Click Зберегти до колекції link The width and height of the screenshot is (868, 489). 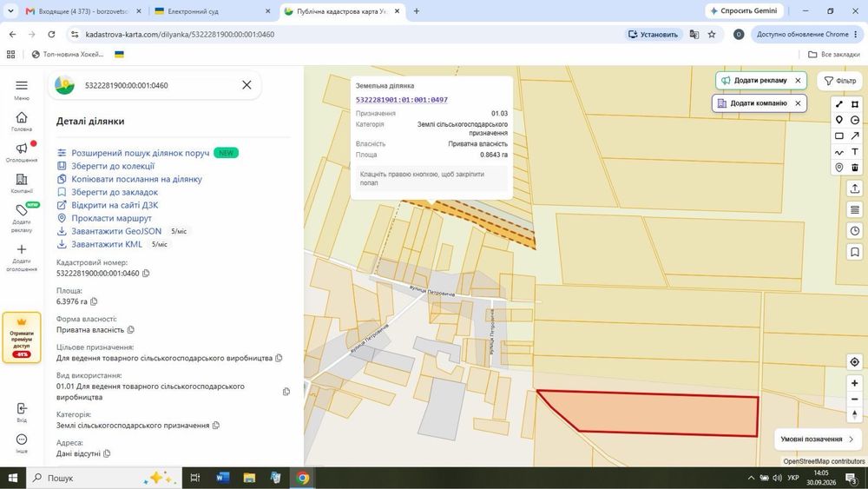113,166
